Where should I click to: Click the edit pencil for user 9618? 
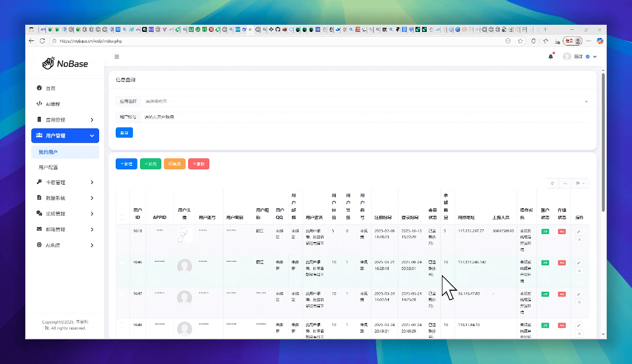(x=579, y=232)
